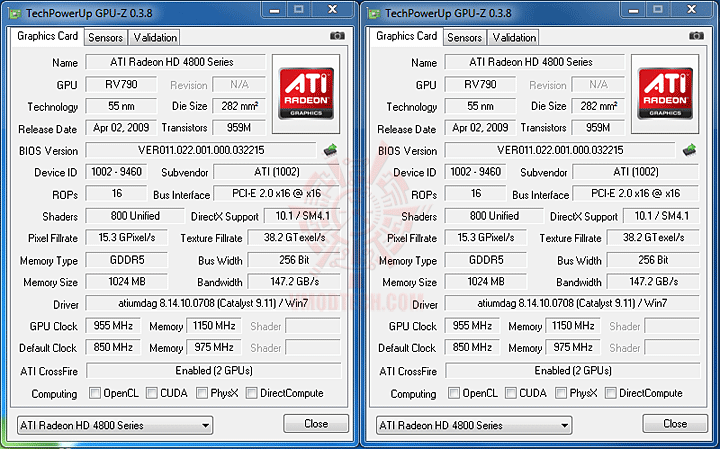Click 147.2 GB/s bandwidth in left window
This screenshot has width=720, height=449.
click(x=294, y=281)
